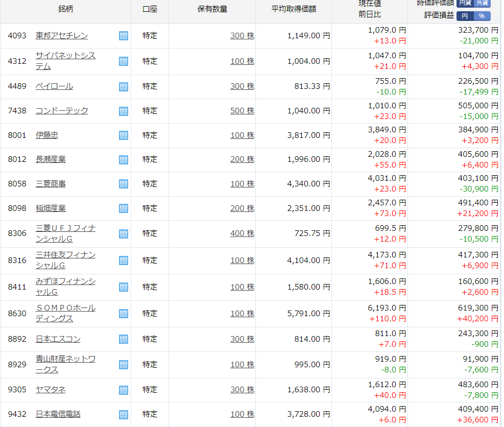Open calendar icon for 稲畑産業
Image resolution: width=504 pixels, height=427 pixels.
(x=124, y=208)
